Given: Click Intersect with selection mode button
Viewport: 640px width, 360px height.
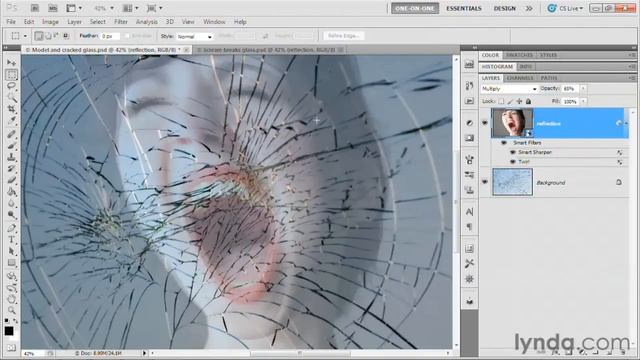Looking at the screenshot, I should tap(66, 36).
